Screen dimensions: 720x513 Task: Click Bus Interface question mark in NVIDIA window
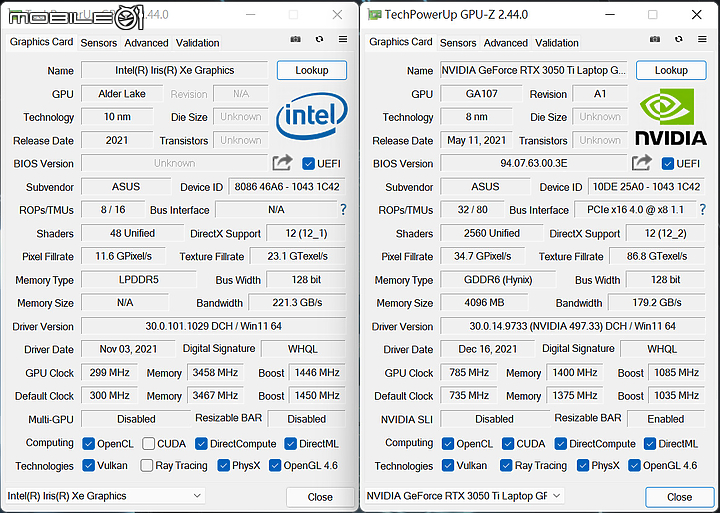703,210
